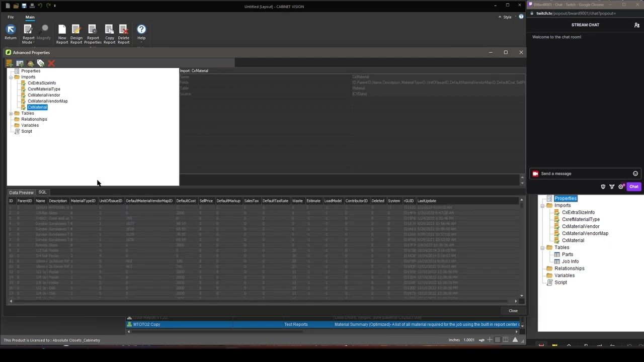Image resolution: width=644 pixels, height=362 pixels.
Task: Click the Return arrow icon in ribbon
Action: point(11,29)
